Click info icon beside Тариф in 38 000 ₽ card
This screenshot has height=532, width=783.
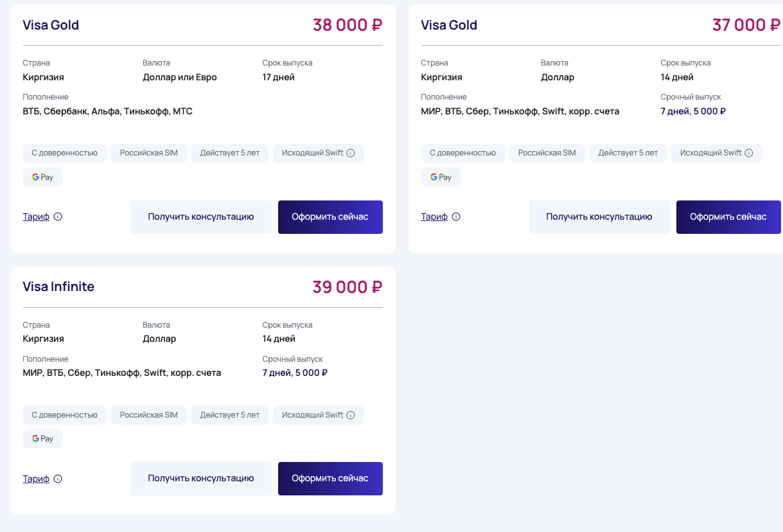(x=58, y=217)
